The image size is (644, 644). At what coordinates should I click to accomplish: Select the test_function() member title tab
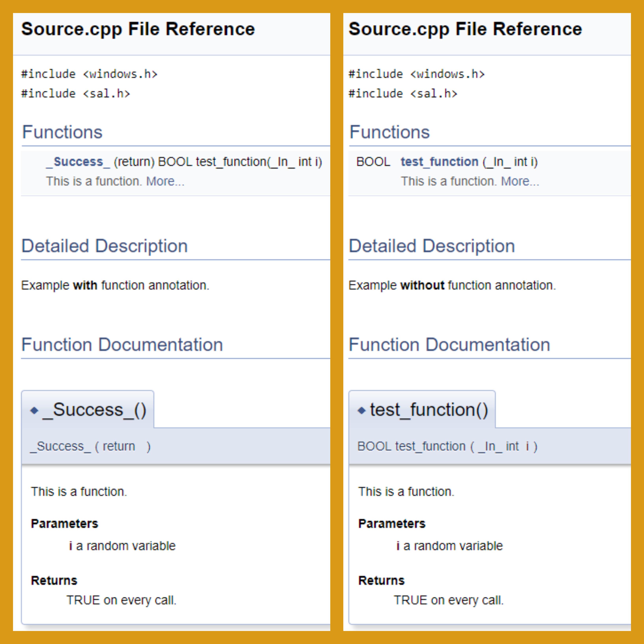click(429, 410)
